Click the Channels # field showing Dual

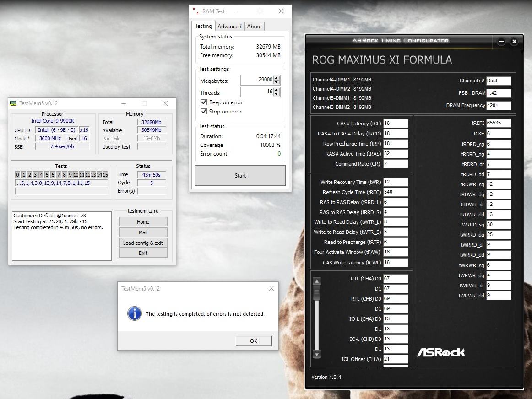click(499, 81)
